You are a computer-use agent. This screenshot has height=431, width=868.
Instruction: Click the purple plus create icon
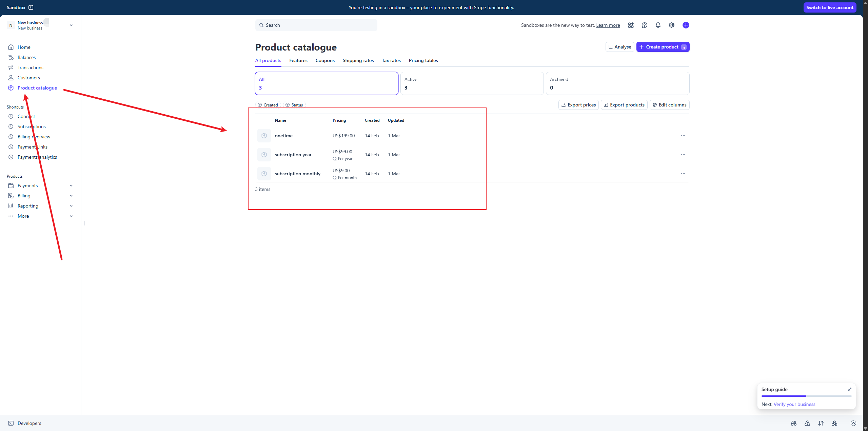[686, 25]
